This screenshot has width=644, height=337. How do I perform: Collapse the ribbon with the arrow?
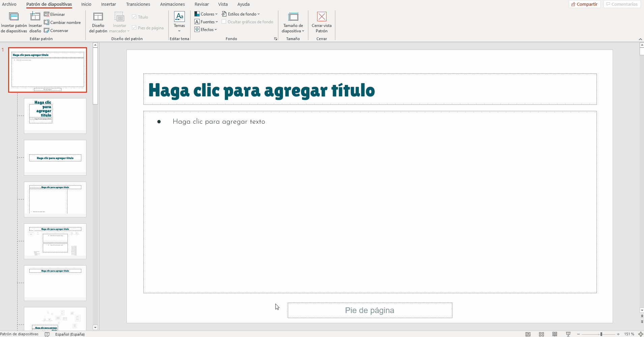coord(640,39)
